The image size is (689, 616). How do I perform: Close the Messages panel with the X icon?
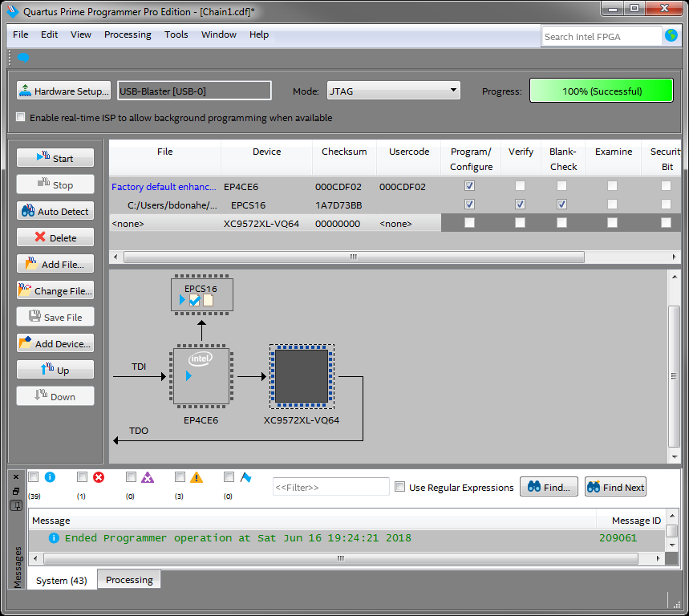click(16, 476)
